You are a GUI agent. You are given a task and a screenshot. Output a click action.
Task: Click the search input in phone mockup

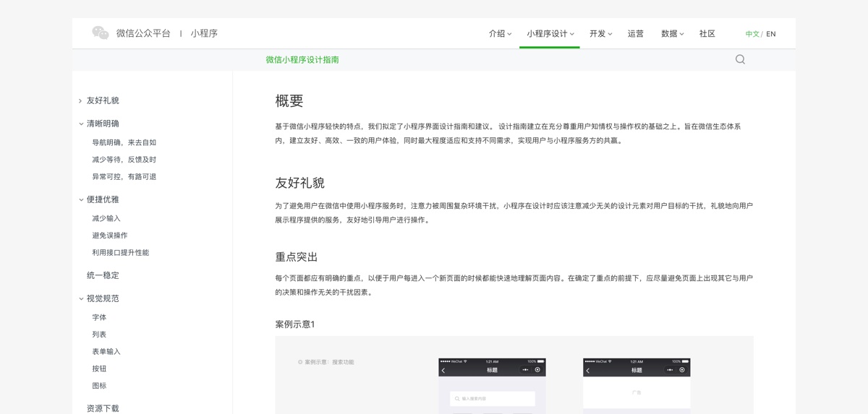click(492, 398)
